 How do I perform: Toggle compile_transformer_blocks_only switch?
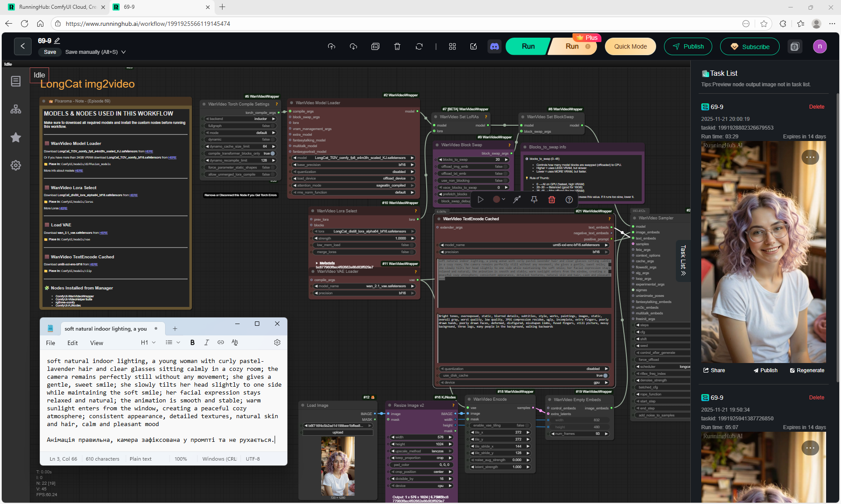point(272,154)
